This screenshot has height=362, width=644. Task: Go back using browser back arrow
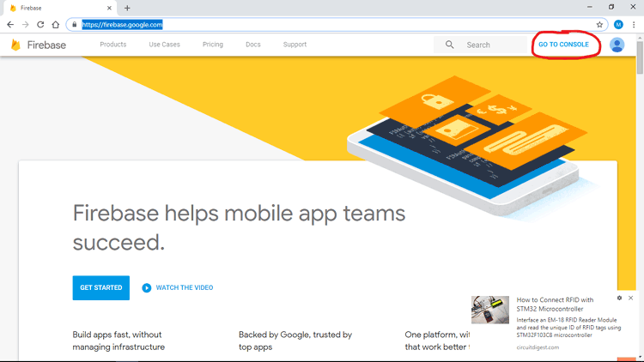[x=10, y=25]
